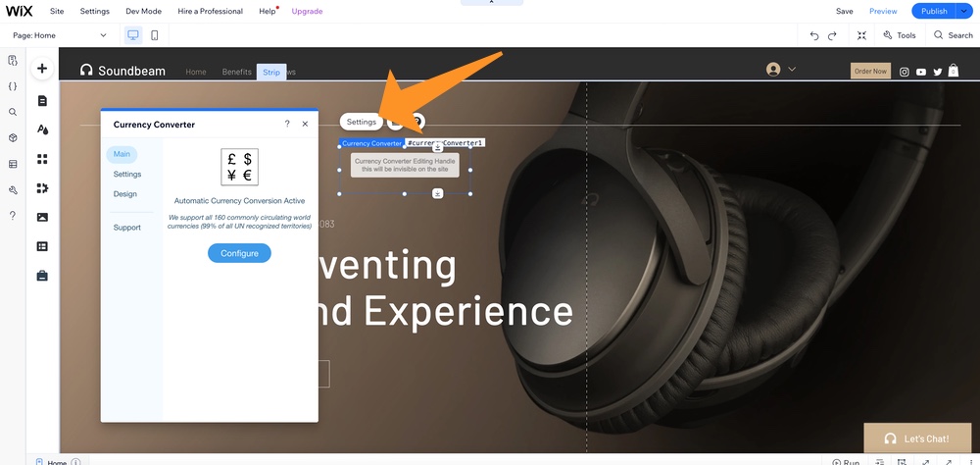Click the Add elements plus button
This screenshot has height=465, width=980.
click(42, 69)
